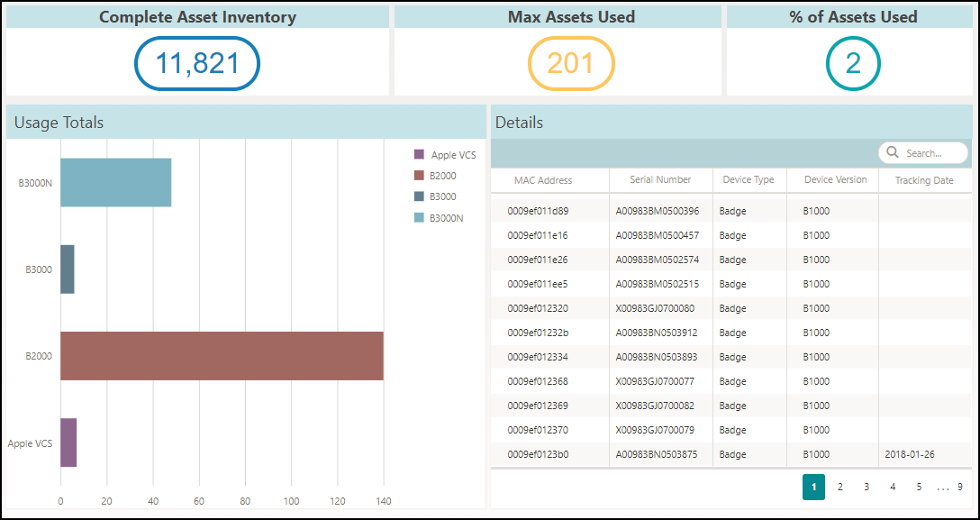Image resolution: width=980 pixels, height=520 pixels.
Task: Toggle B3000 legend color swatch
Action: point(419,196)
